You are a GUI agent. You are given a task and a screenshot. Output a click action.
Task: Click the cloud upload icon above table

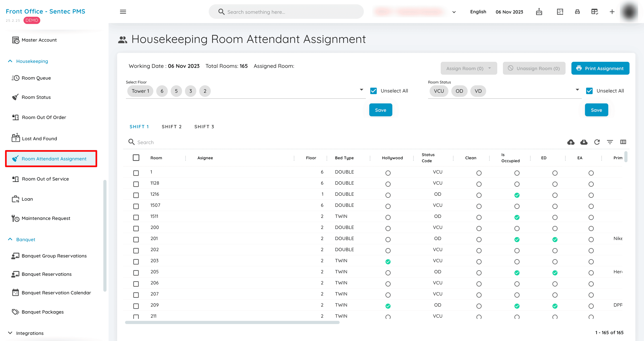[571, 142]
